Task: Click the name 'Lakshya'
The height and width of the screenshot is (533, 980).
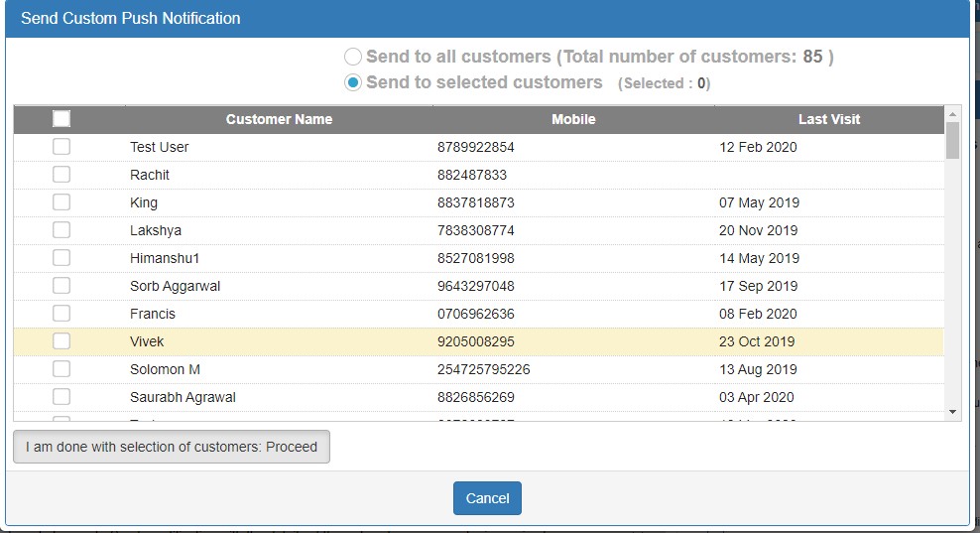Action: 155,230
